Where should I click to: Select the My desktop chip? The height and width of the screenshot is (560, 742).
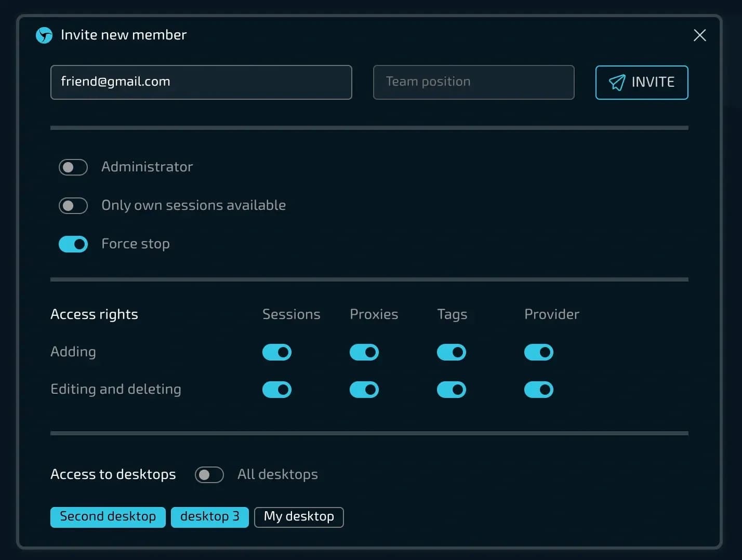point(299,517)
